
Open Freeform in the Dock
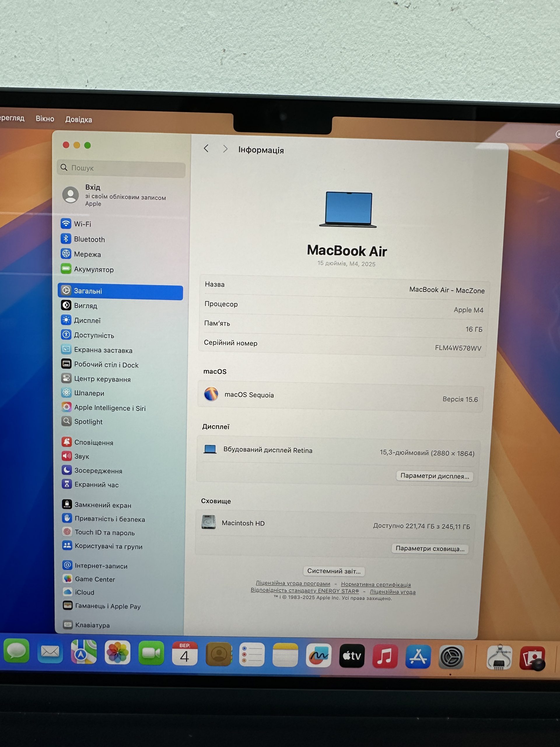[x=319, y=655]
